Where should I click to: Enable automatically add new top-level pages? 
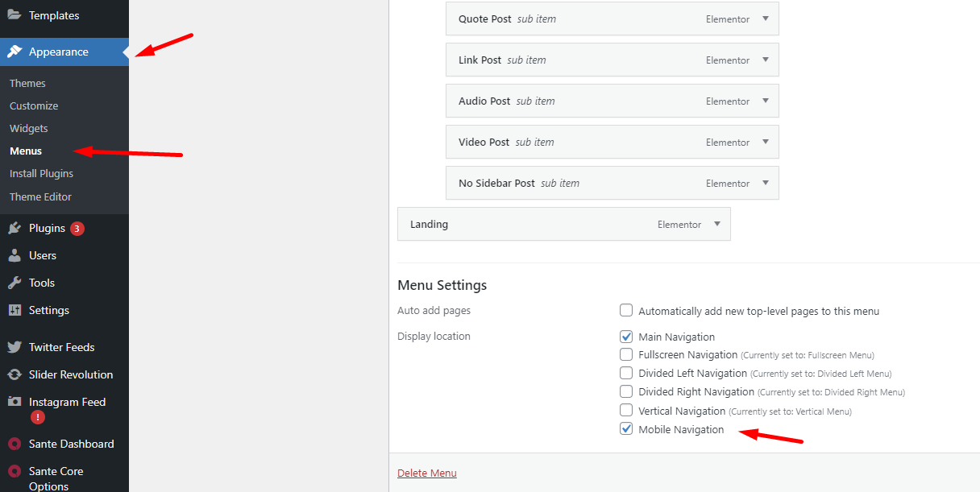[x=626, y=311]
